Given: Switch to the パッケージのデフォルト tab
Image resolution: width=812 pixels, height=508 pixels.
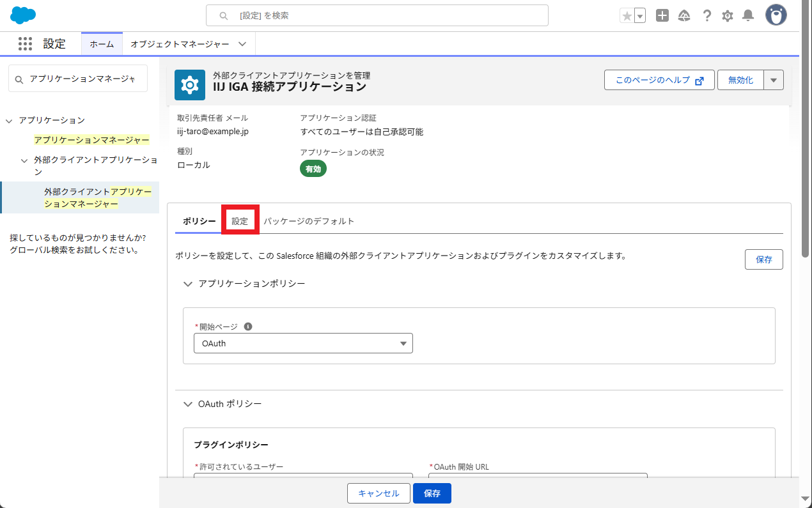Looking at the screenshot, I should coord(309,221).
